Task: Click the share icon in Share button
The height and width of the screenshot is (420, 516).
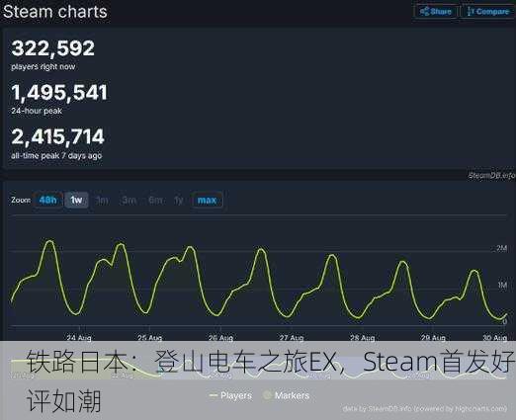Action: (x=424, y=12)
